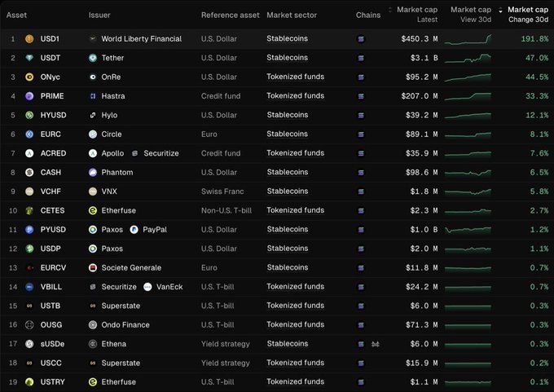Click the Apollo issuer icon in ACRED row
This screenshot has height=392, width=554.
pyautogui.click(x=93, y=153)
